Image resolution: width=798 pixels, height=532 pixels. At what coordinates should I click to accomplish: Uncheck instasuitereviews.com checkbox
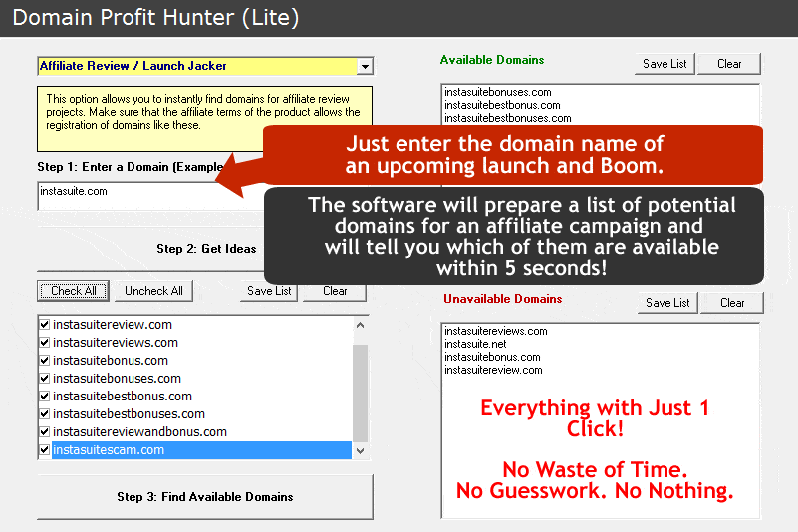point(45,342)
